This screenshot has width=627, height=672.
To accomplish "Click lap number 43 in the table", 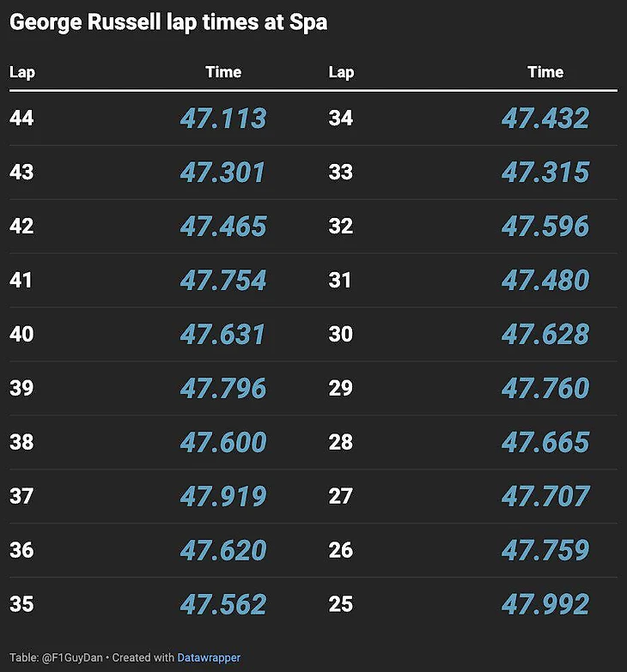I will (21, 172).
